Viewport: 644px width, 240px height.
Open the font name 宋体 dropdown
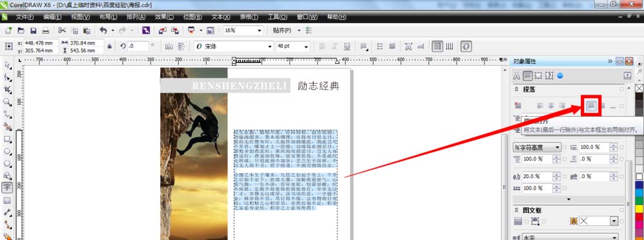(270, 46)
